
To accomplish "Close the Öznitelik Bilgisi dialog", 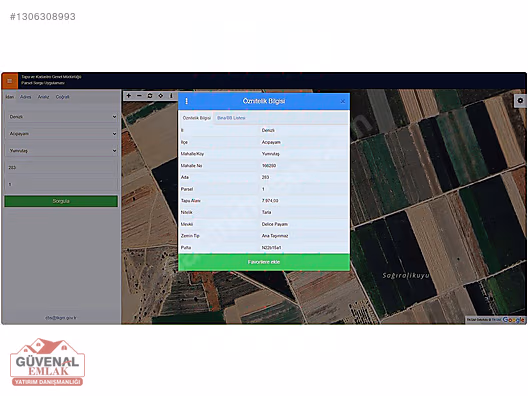I will tap(342, 101).
